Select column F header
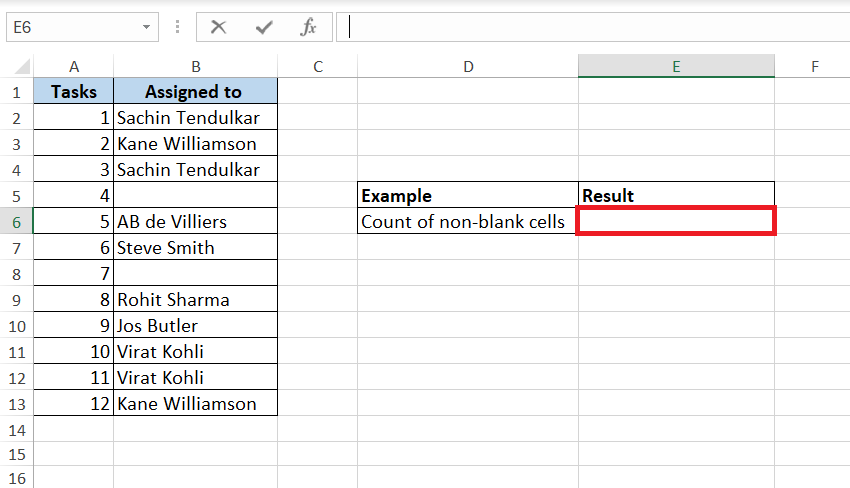This screenshot has height=488, width=850. click(813, 66)
